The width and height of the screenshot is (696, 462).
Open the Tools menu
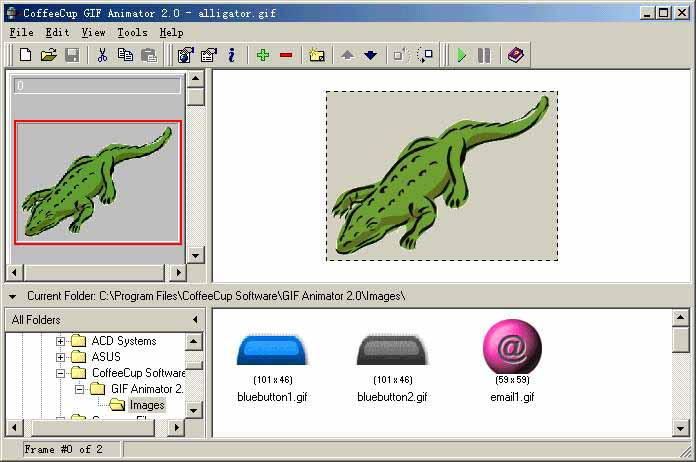pos(132,32)
